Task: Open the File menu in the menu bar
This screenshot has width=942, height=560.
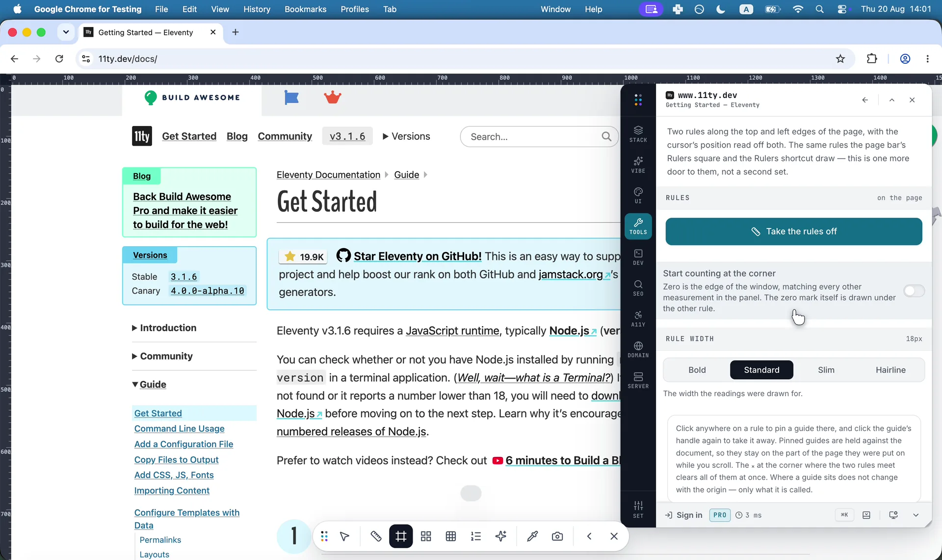Action: [x=161, y=9]
